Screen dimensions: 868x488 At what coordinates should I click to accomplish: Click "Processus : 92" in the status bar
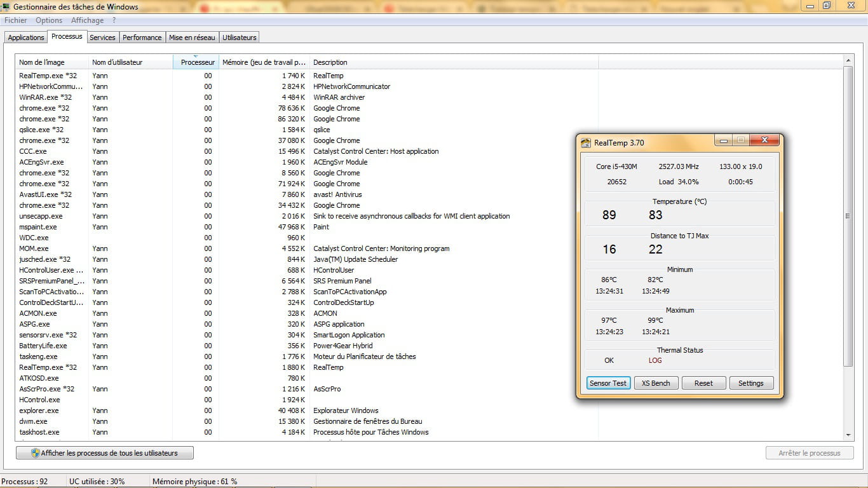click(25, 482)
